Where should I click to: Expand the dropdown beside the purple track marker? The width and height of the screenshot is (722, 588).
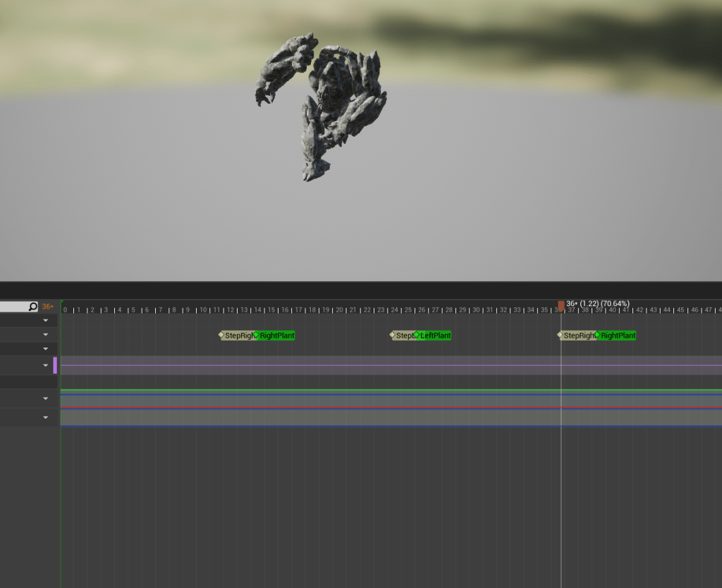click(46, 365)
